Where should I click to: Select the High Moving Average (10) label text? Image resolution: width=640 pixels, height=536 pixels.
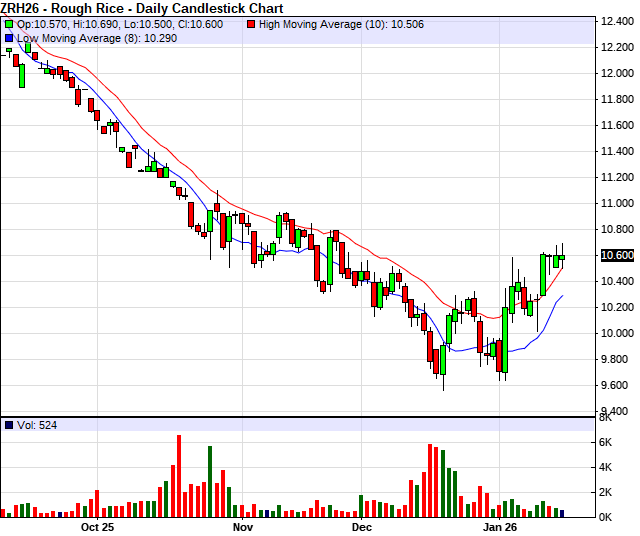[319, 22]
